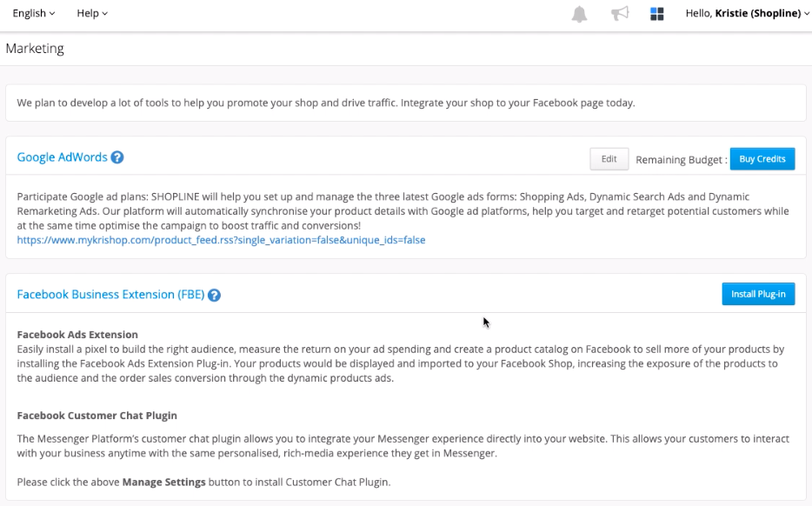The width and height of the screenshot is (812, 506).
Task: Click the Remaining Budget label
Action: coord(681,160)
